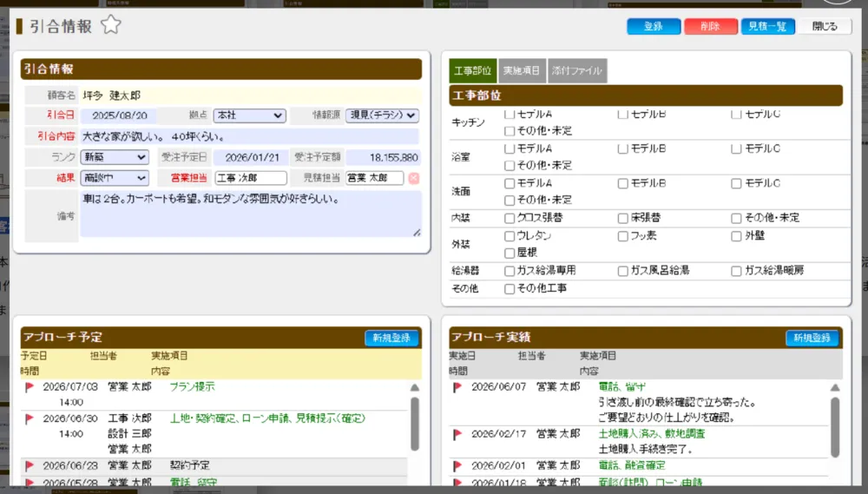Screen dimensions: 868x494
Task: Click アプローチ実績 scrollbar thumb
Action: (x=835, y=427)
